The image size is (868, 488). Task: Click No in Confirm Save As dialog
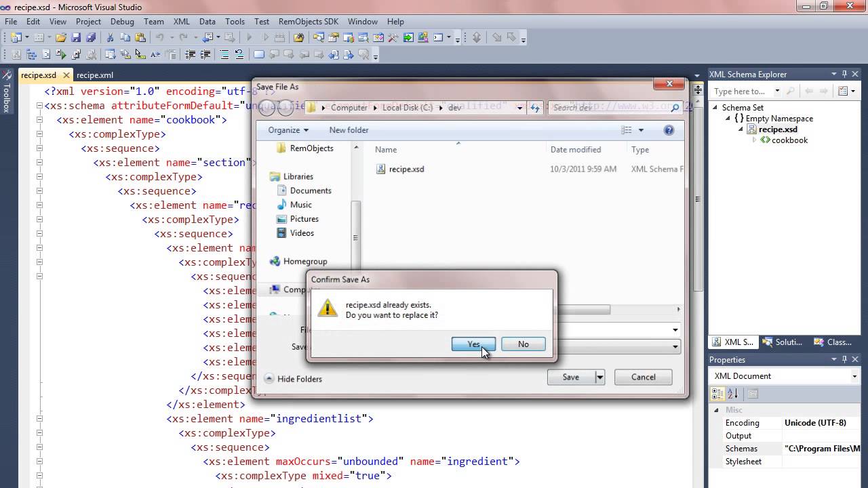[523, 344]
